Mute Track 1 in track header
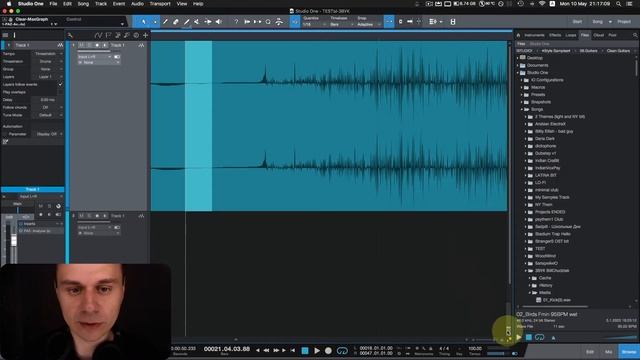 (x=81, y=45)
